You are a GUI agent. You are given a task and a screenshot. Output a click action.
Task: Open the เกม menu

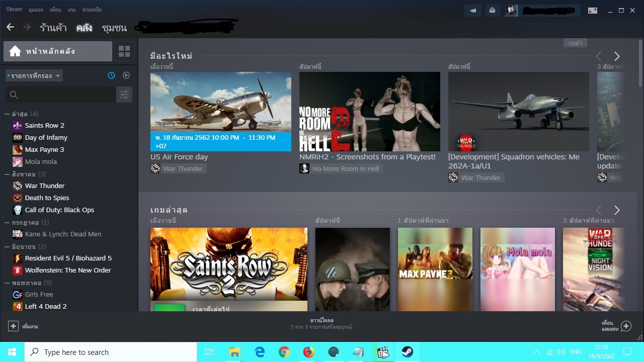coord(72,10)
